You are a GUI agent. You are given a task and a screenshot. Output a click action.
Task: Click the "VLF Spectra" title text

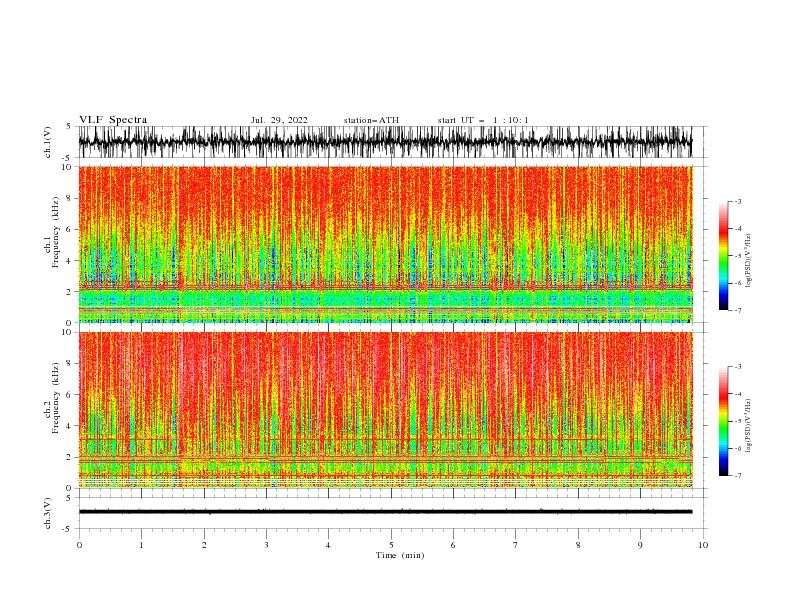[113, 120]
